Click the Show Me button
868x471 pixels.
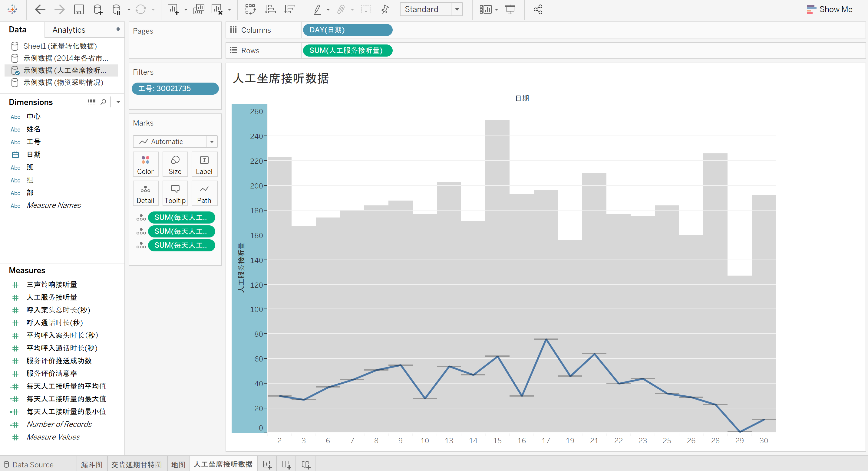[x=829, y=9]
